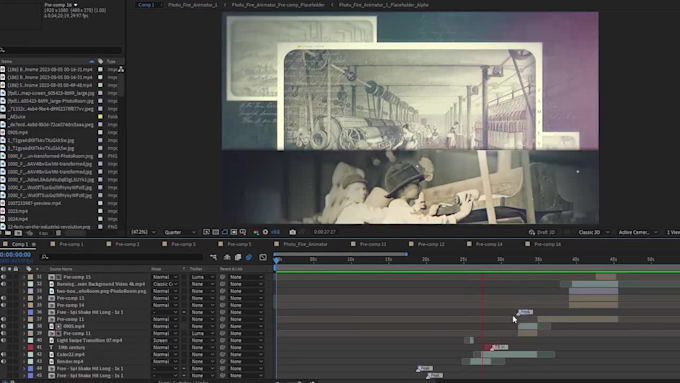Toggle visibility of Background Video 4k.mp4 layer
This screenshot has width=680, height=383.
coord(3,284)
